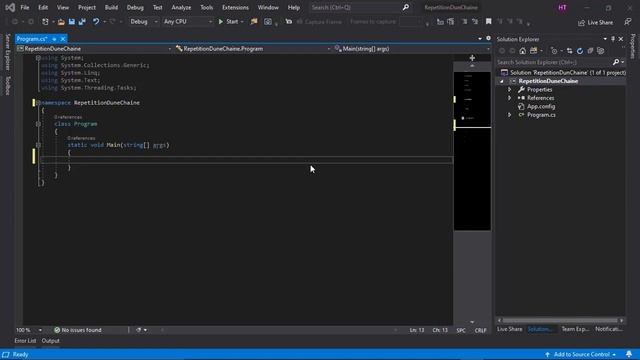Click the code minimap scrollbar preview
640x360 pixels.
point(472,151)
